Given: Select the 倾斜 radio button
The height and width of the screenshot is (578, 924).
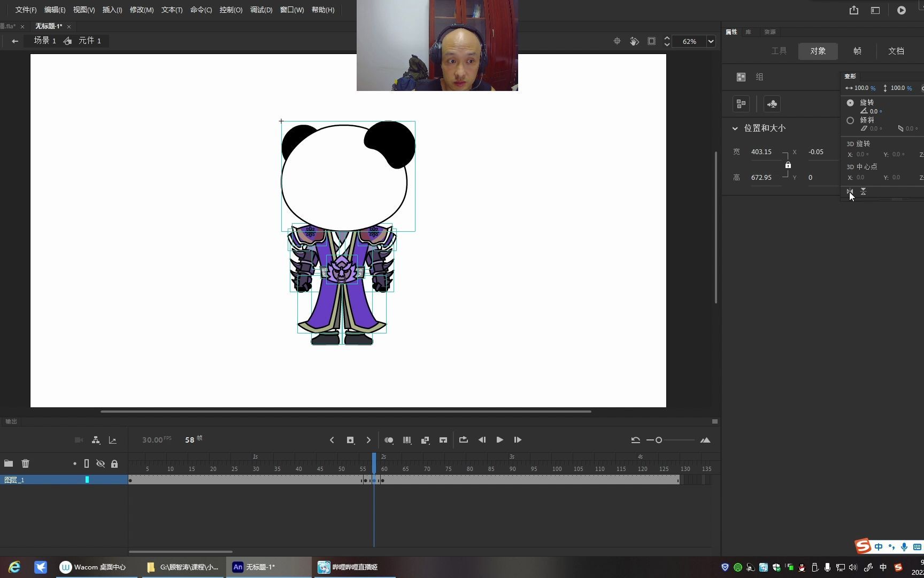Looking at the screenshot, I should (850, 120).
